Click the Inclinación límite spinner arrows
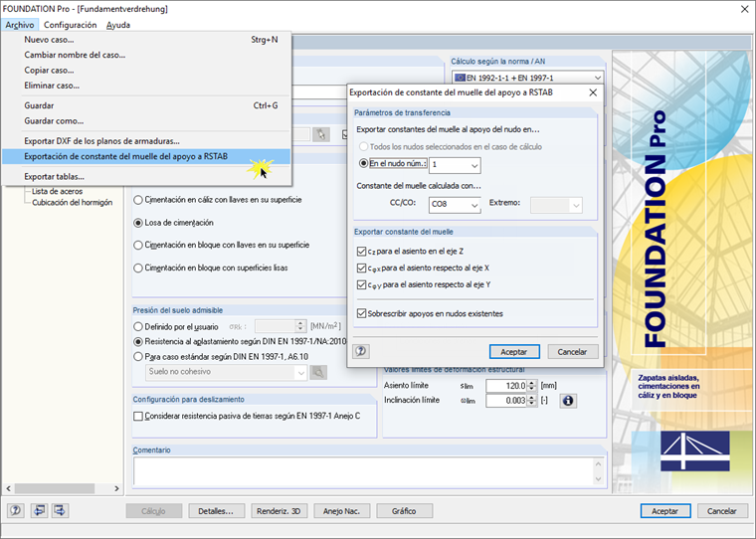This screenshot has height=539, width=756. 531,401
